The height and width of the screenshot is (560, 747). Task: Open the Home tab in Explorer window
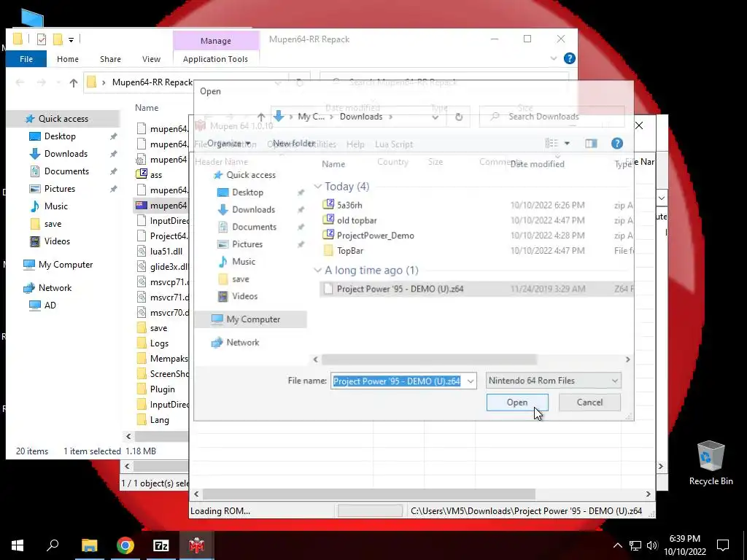click(x=68, y=59)
